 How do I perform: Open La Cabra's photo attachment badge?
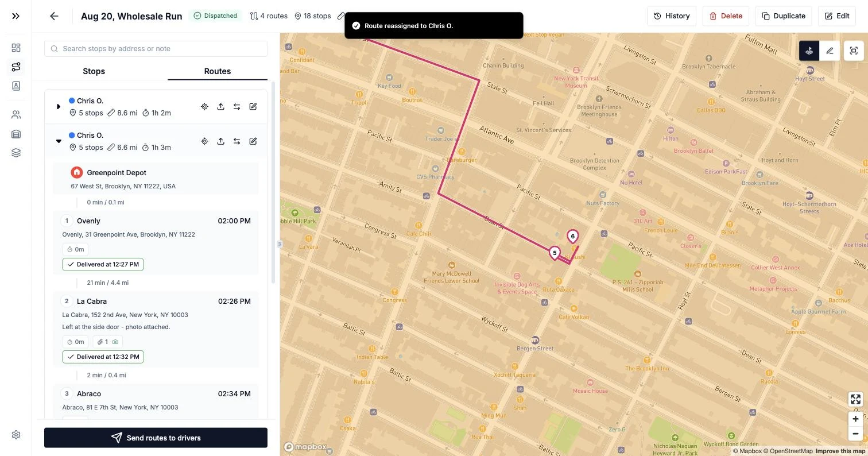tap(107, 342)
